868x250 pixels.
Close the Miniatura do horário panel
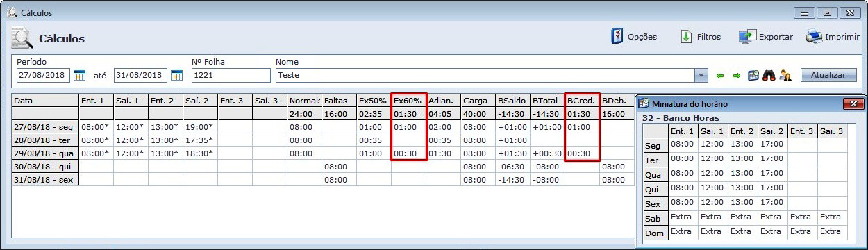[x=853, y=103]
